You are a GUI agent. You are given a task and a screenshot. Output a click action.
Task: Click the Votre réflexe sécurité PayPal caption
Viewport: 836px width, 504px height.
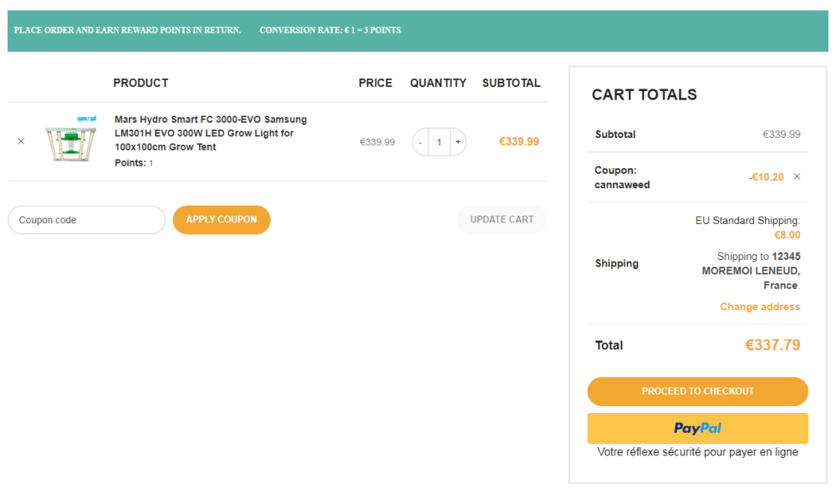[x=697, y=452]
